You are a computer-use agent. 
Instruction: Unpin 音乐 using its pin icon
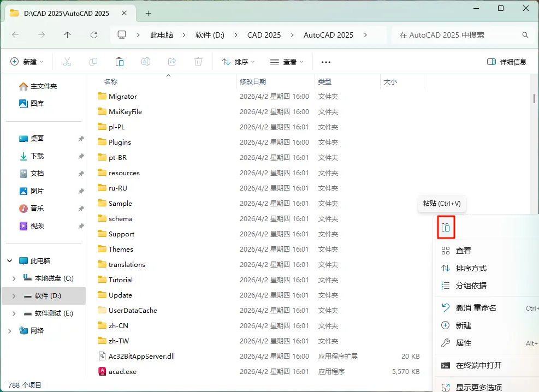click(81, 209)
